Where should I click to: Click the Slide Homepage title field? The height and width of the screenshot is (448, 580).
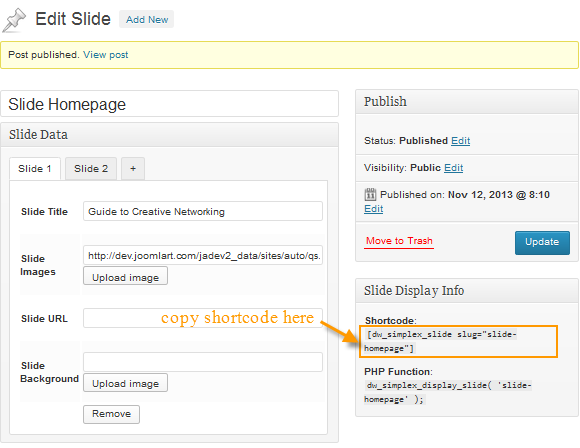click(169, 104)
